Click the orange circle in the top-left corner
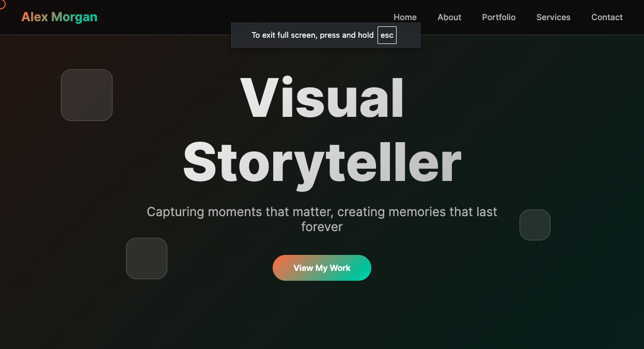This screenshot has height=349, width=644. click(2, 4)
